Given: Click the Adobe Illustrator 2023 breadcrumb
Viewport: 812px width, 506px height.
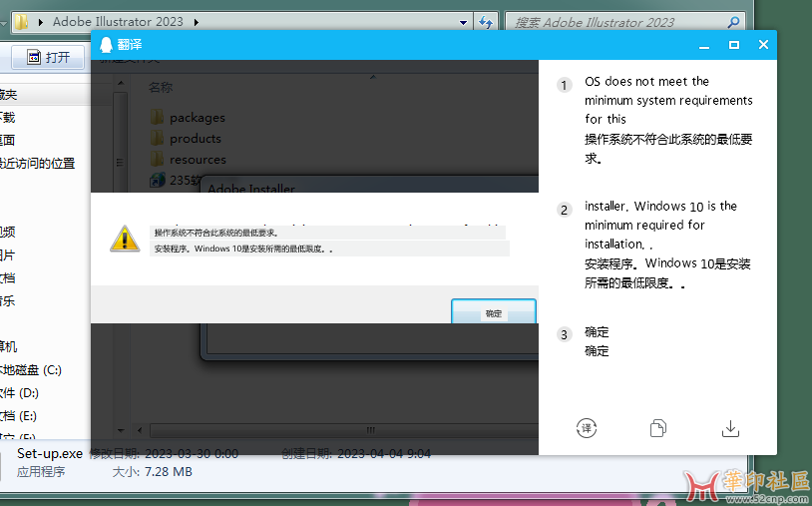Looking at the screenshot, I should pos(119,22).
